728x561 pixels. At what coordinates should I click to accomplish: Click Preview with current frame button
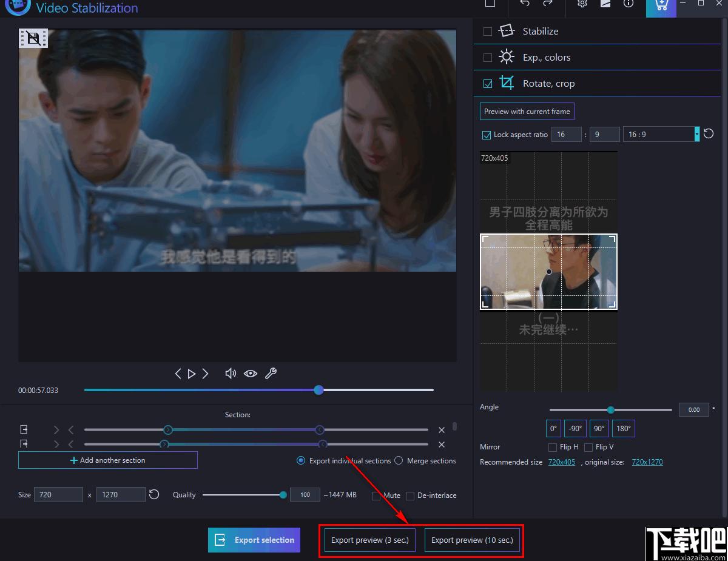527,111
